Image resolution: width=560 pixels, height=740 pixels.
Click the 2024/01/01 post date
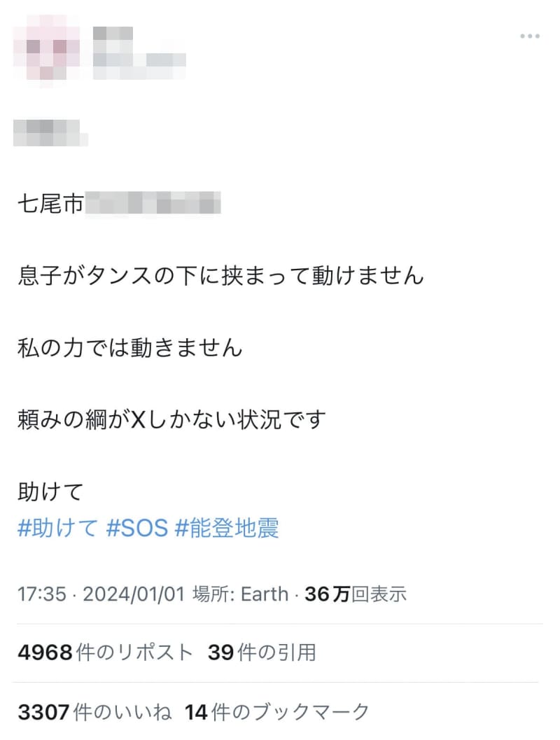point(134,594)
